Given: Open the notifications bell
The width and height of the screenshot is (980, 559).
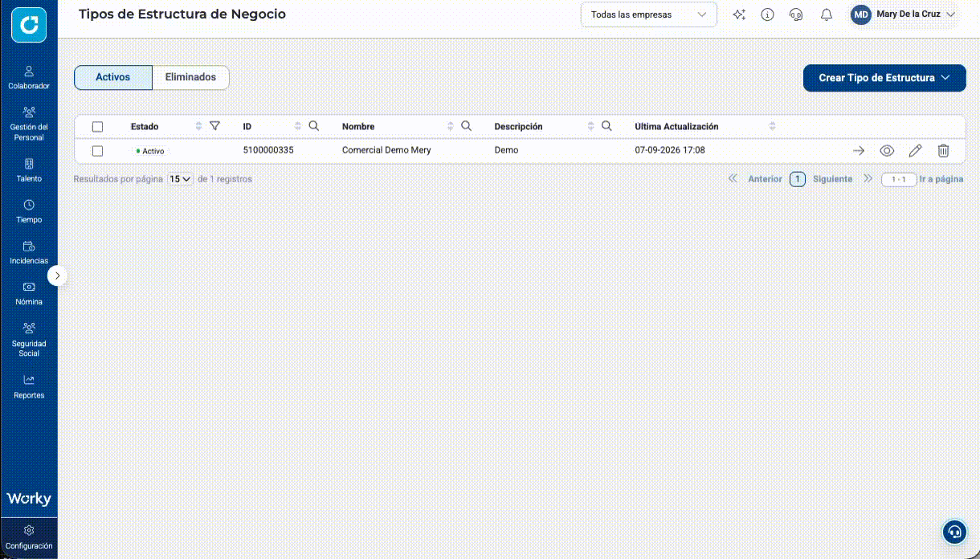Looking at the screenshot, I should point(826,14).
